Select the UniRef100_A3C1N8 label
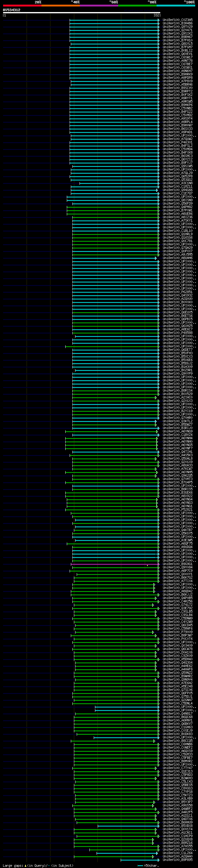 point(178,183)
